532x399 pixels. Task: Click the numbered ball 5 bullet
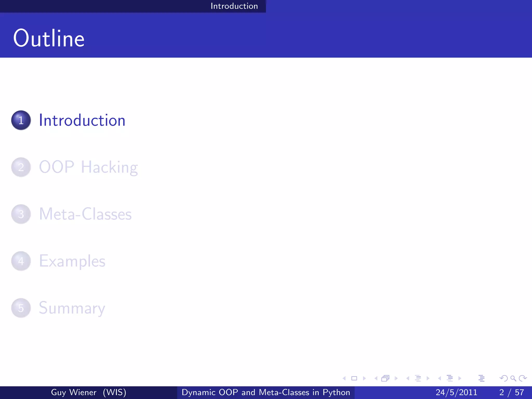(x=21, y=308)
